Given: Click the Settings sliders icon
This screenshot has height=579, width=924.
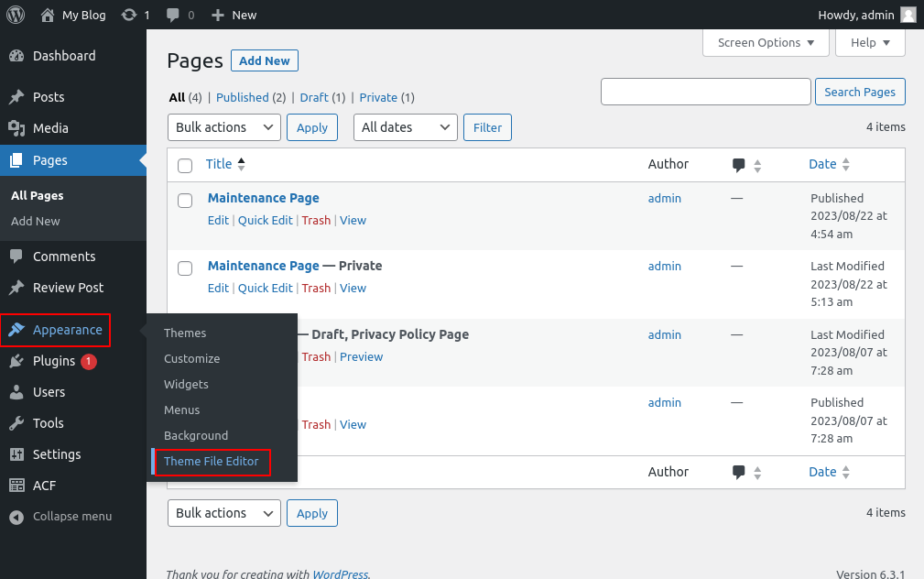Looking at the screenshot, I should [16, 454].
